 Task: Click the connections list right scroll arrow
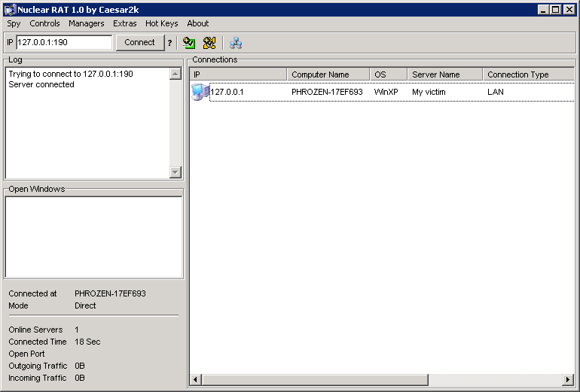[569, 380]
